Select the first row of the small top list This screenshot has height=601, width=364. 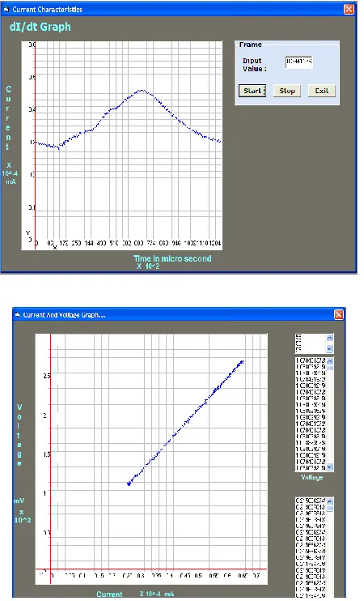point(311,337)
